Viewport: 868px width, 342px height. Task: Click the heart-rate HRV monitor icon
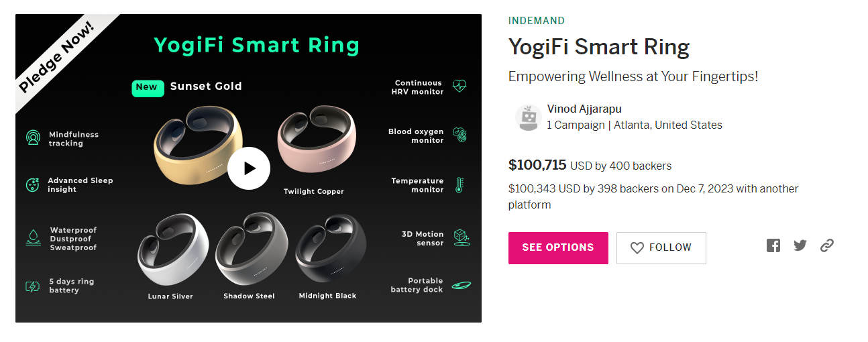[459, 87]
